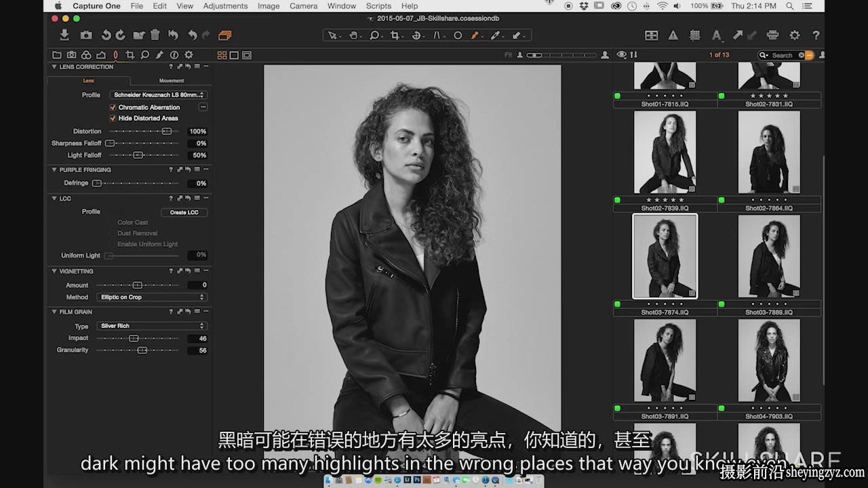Click the Capture camera icon in toolbar
The height and width of the screenshot is (488, 868).
pos(86,35)
